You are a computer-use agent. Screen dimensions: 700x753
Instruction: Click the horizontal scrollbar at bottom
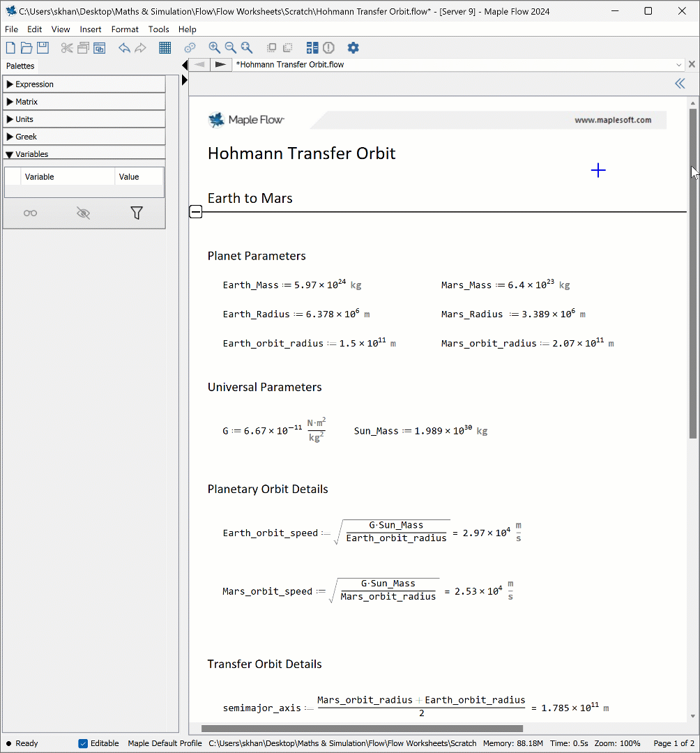point(362,729)
